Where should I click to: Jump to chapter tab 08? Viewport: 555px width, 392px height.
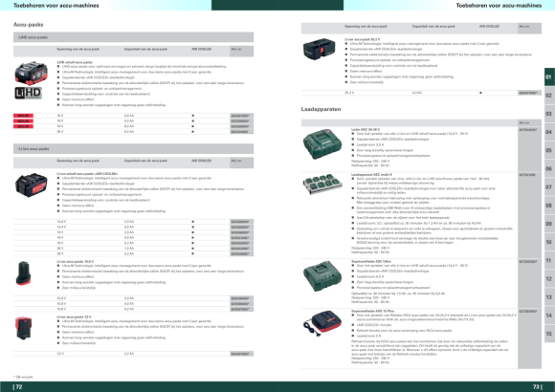coord(549,206)
